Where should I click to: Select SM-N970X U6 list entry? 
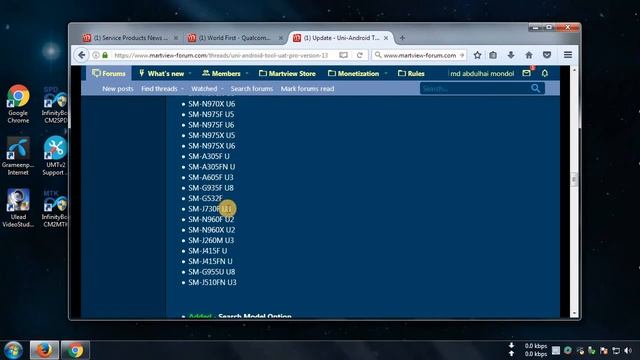(x=211, y=104)
